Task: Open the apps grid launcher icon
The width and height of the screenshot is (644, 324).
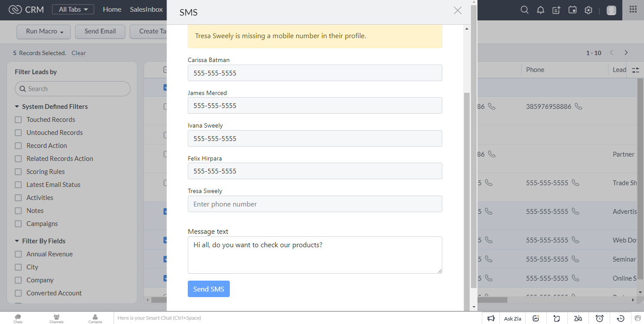Action: tap(633, 10)
